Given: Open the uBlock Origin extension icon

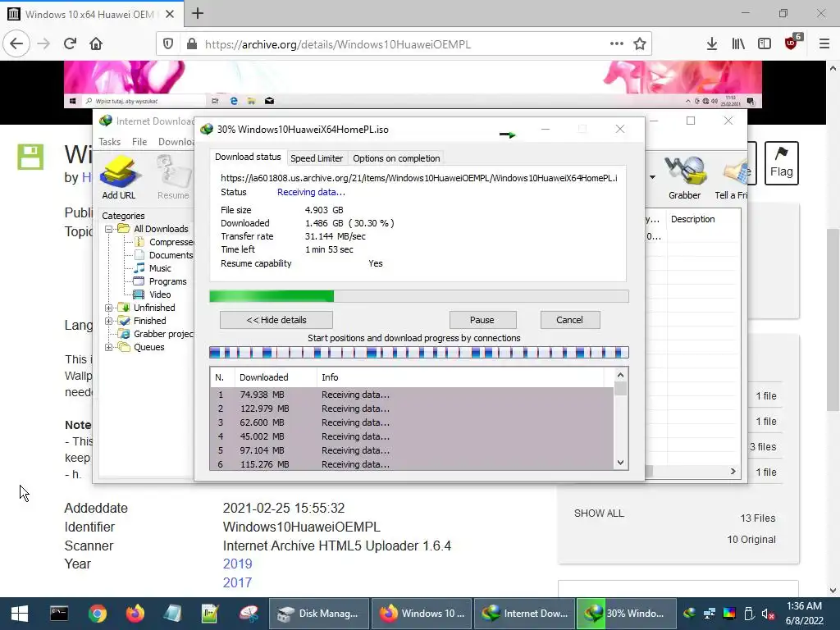Looking at the screenshot, I should point(792,43).
